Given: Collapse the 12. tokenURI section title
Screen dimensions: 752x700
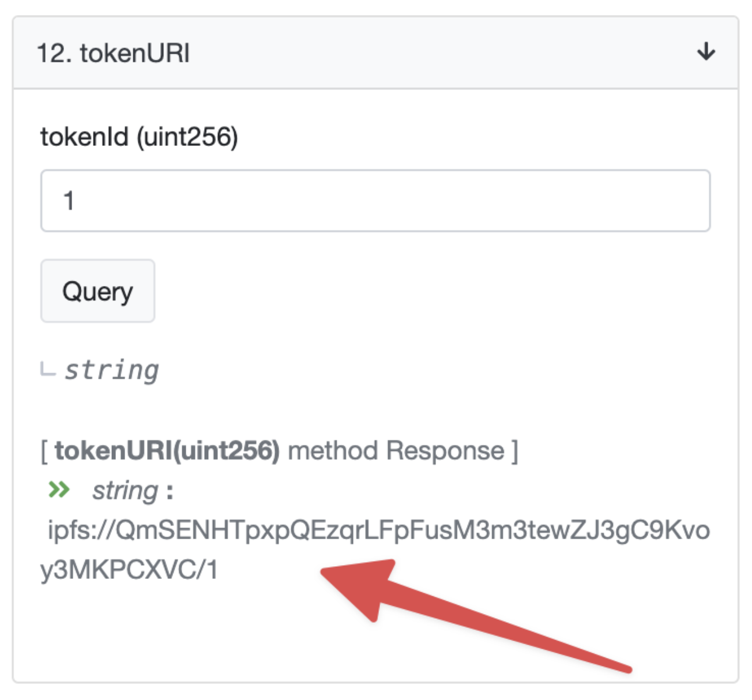Looking at the screenshot, I should click(x=113, y=53).
